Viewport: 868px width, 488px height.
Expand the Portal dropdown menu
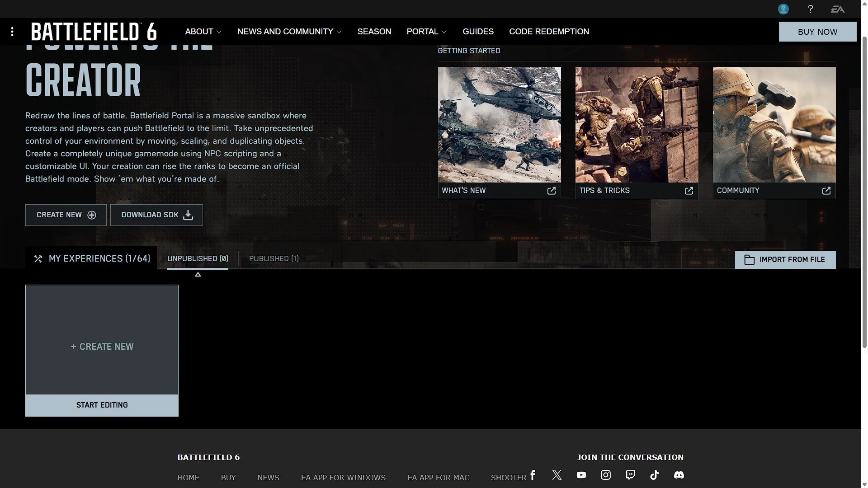pos(426,32)
